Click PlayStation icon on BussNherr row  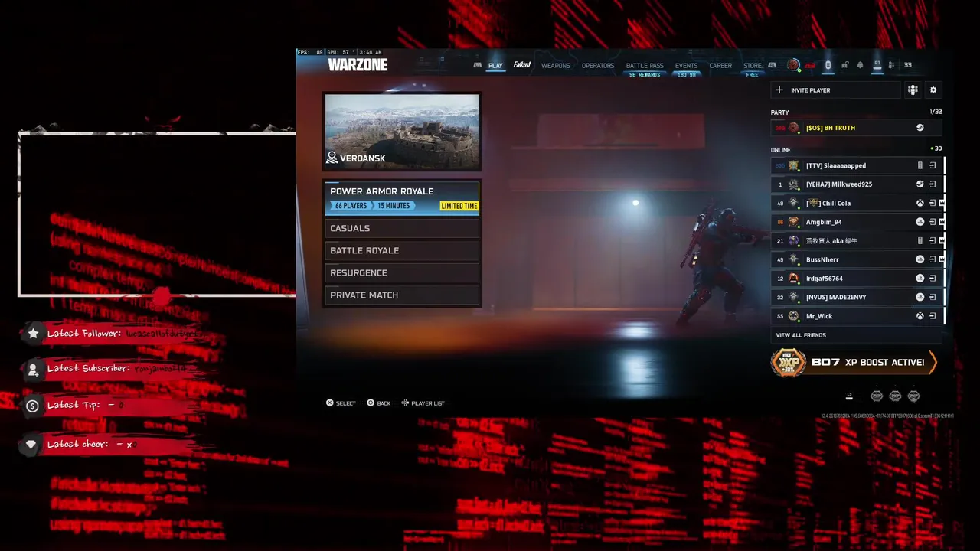coord(920,259)
